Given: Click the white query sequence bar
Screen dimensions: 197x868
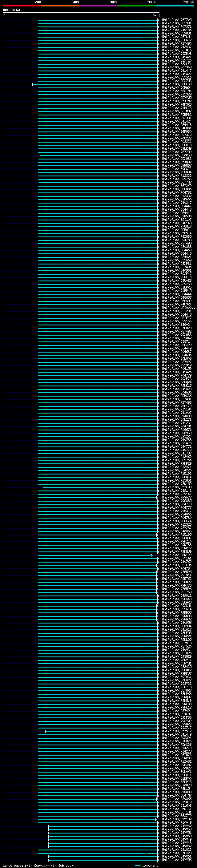Looking at the screenshot, I should 81,13.
